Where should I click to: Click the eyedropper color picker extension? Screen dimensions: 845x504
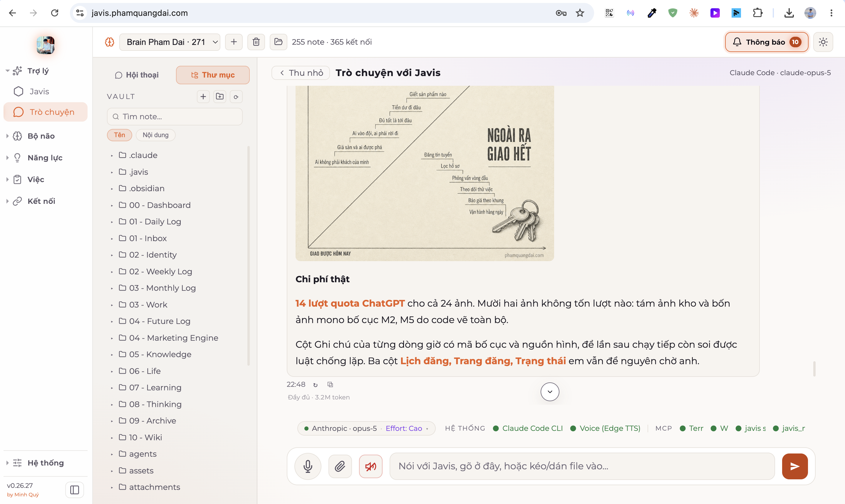coord(652,13)
